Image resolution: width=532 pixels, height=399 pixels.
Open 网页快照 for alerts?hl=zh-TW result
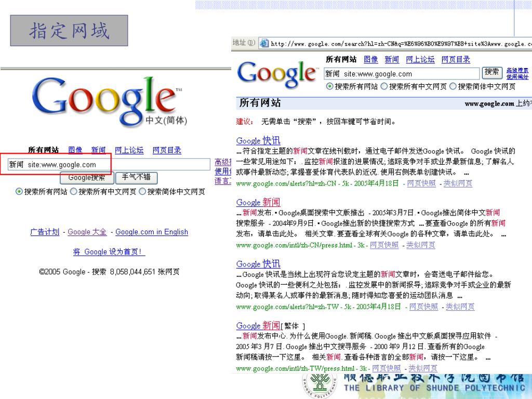pos(424,307)
